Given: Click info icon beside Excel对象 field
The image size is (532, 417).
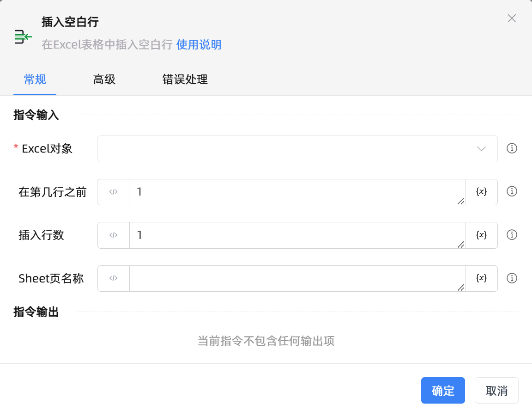Looking at the screenshot, I should tap(512, 148).
